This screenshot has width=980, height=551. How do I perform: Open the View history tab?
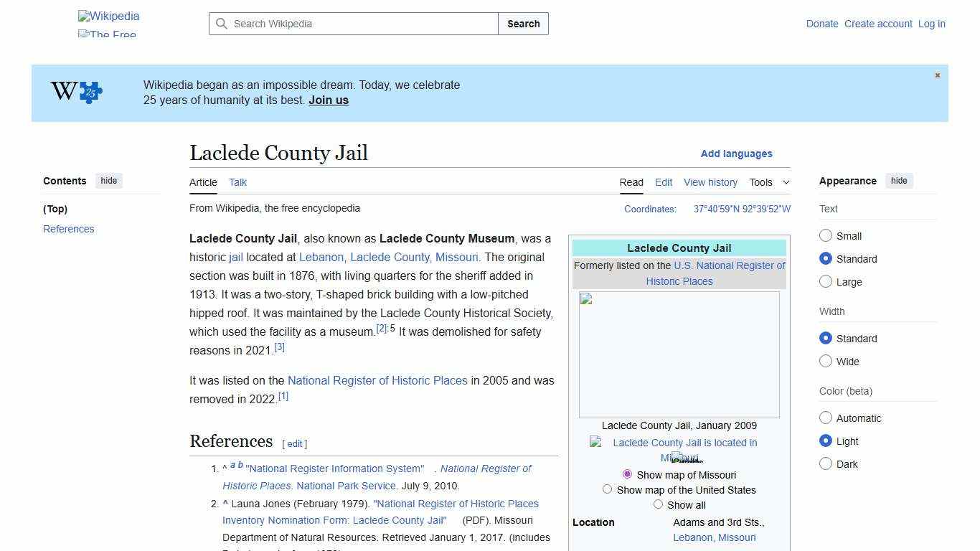tap(710, 182)
